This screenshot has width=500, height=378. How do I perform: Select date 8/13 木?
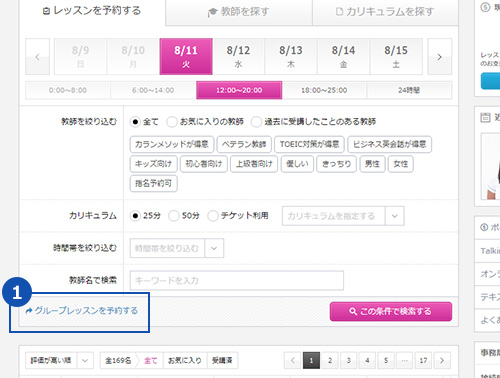(x=291, y=56)
